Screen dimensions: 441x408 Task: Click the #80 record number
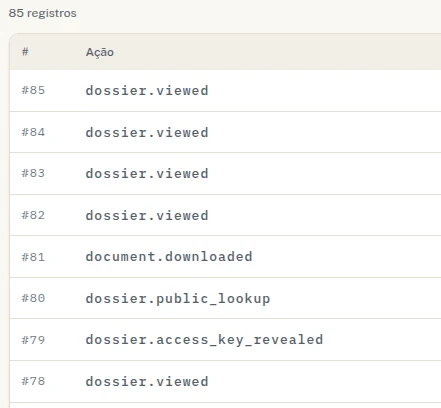click(33, 298)
